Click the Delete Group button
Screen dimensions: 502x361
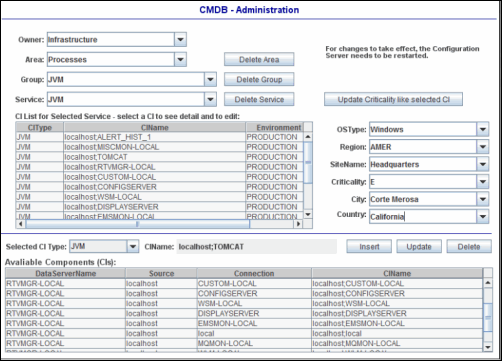(x=259, y=80)
